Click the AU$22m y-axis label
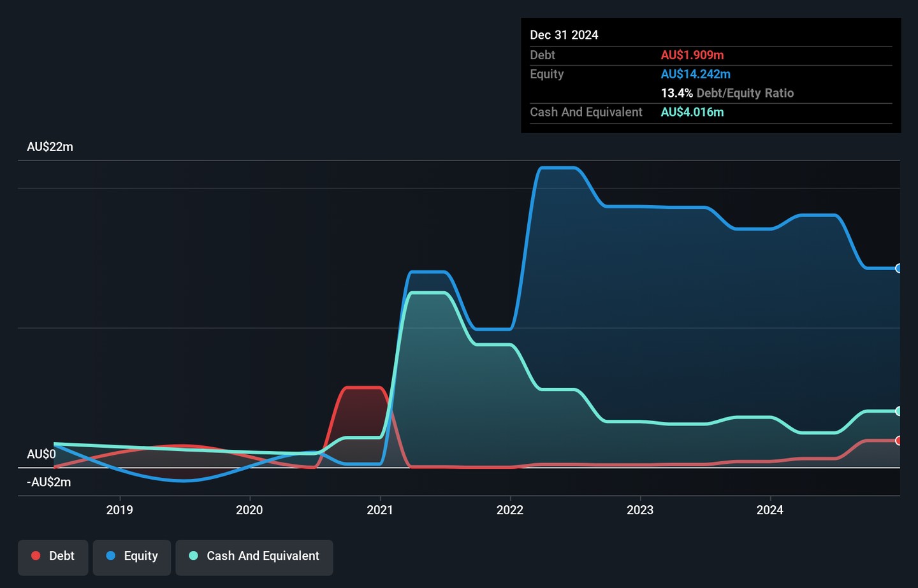The width and height of the screenshot is (918, 588). (x=50, y=147)
